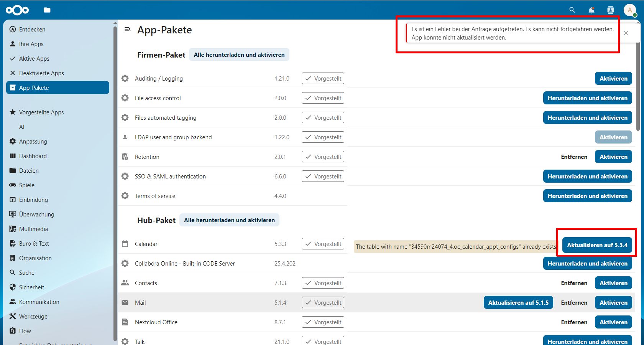Open the Organisation category
Screen dimensions: 644x345
(58, 258)
